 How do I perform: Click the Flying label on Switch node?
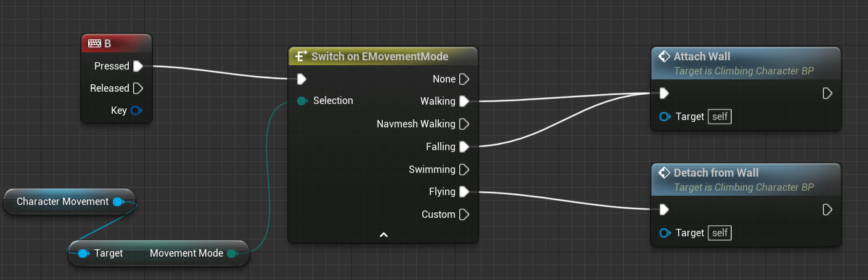point(442,192)
